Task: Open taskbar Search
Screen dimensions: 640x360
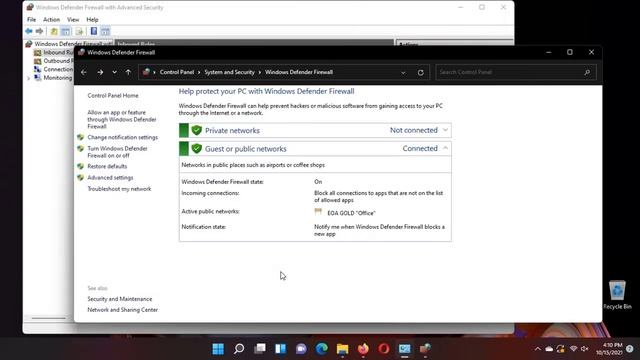Action: tap(239, 349)
